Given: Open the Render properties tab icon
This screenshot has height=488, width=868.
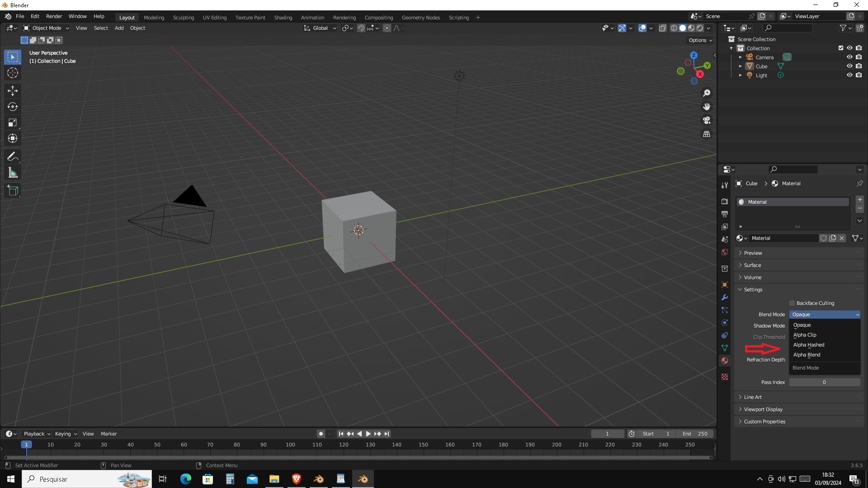Looking at the screenshot, I should (x=725, y=201).
